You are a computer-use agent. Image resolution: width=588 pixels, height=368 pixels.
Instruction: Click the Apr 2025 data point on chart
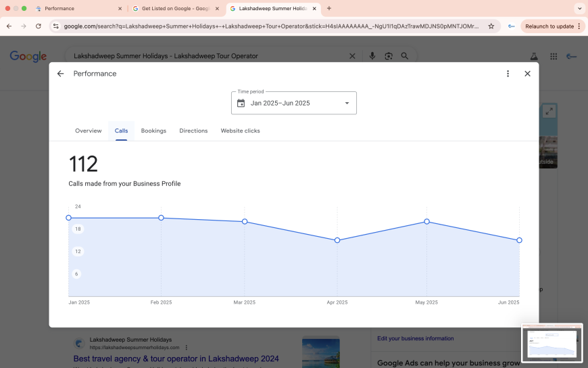click(337, 240)
